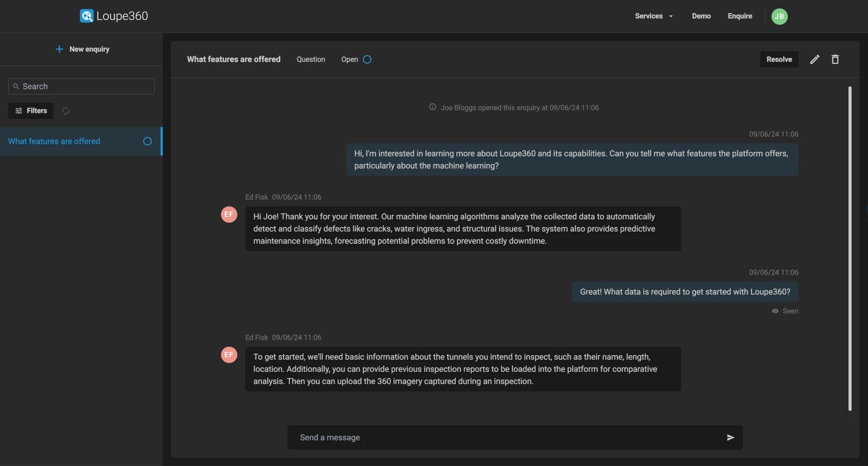
Task: Click the open status circle in header
Action: 367,60
